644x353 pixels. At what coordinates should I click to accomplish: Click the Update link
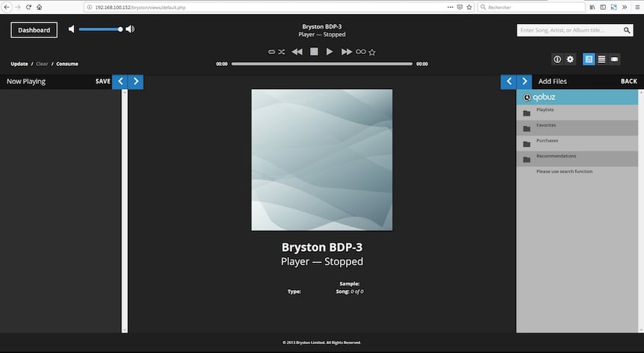tap(19, 64)
